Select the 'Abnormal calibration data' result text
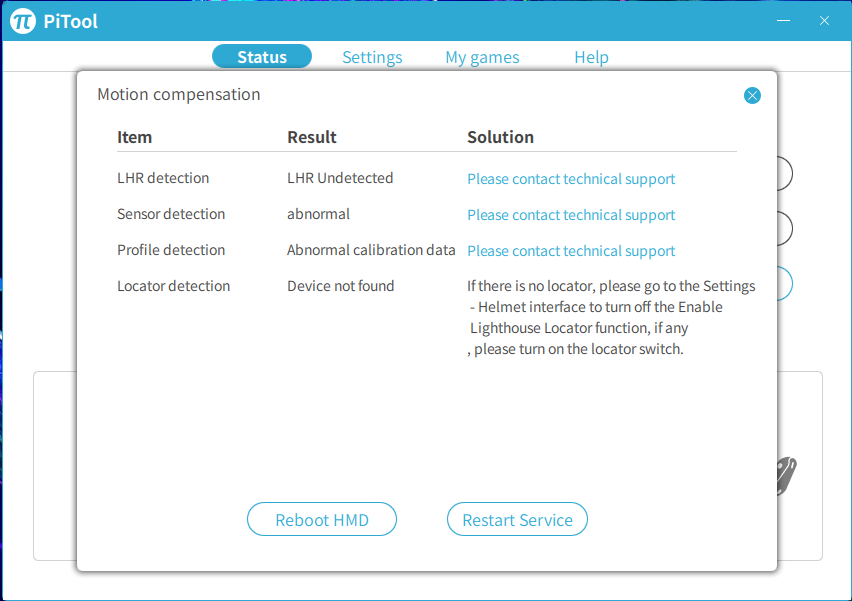852x601 pixels. [x=371, y=250]
